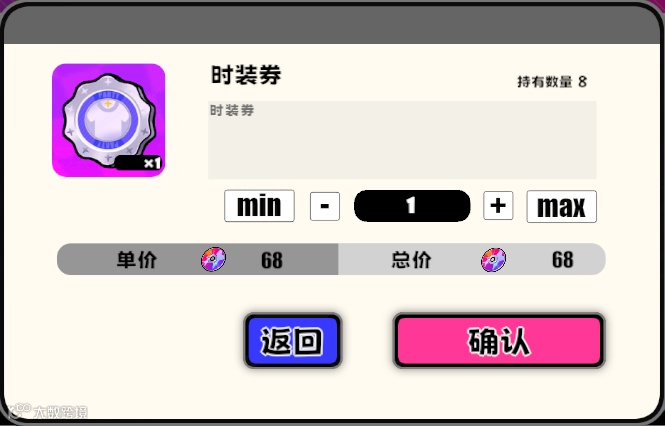Go back using the 返回 button

click(x=293, y=341)
